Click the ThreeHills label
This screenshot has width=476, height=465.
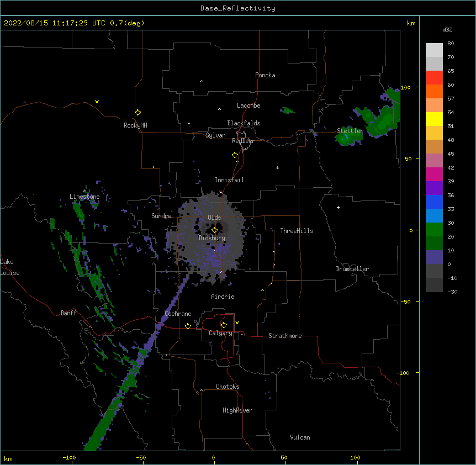(x=297, y=231)
